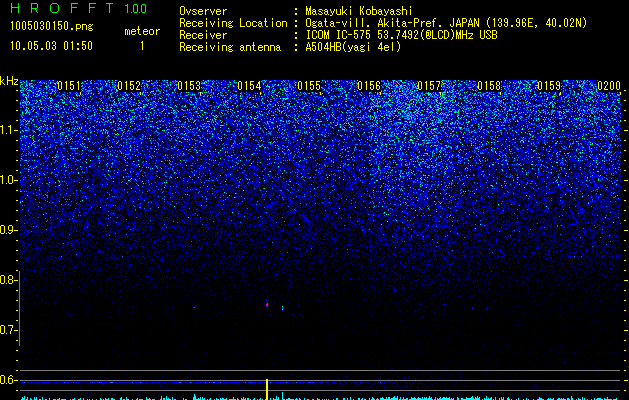Click the date stamp 10.05.03 01:50
The height and width of the screenshot is (400, 629).
click(x=51, y=46)
